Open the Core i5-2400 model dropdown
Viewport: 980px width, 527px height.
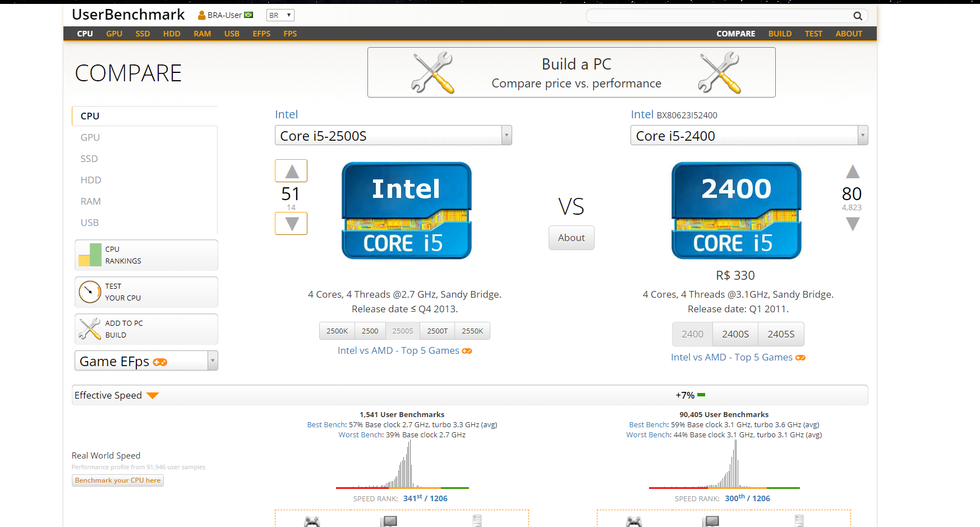pyautogui.click(x=749, y=135)
